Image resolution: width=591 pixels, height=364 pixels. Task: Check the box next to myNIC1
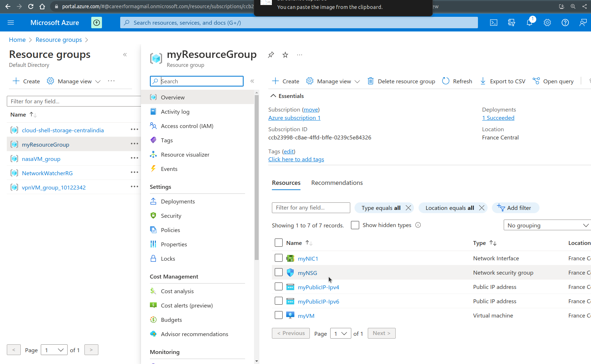pos(279,258)
